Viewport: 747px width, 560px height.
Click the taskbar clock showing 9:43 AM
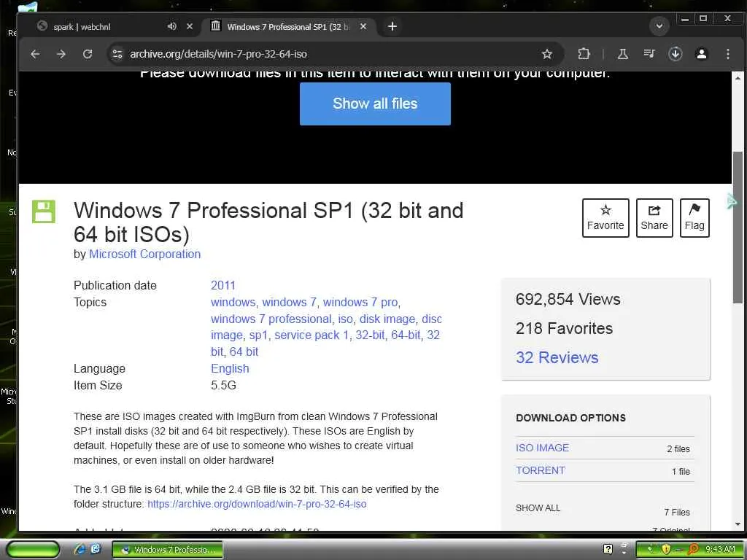(x=720, y=550)
